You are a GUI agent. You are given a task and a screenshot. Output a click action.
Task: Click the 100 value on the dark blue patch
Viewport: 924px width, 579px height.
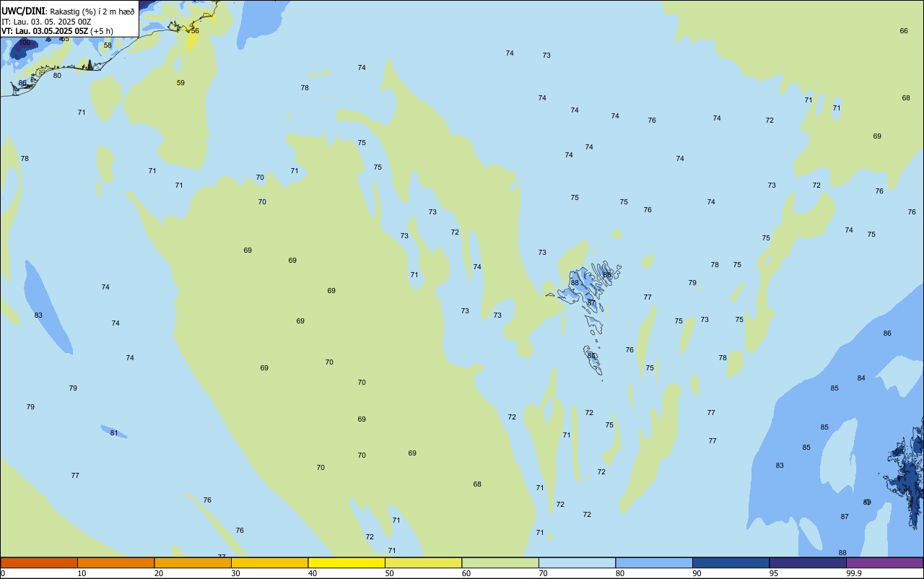[x=25, y=43]
